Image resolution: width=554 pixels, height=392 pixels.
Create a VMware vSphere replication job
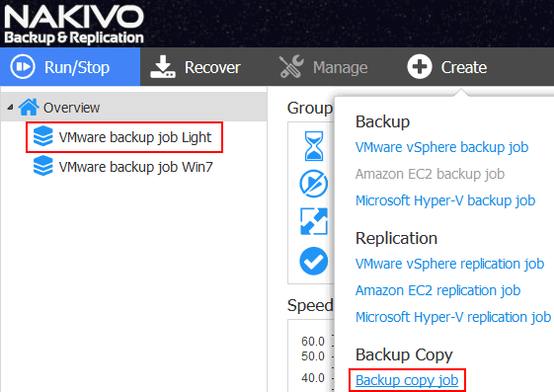449,264
